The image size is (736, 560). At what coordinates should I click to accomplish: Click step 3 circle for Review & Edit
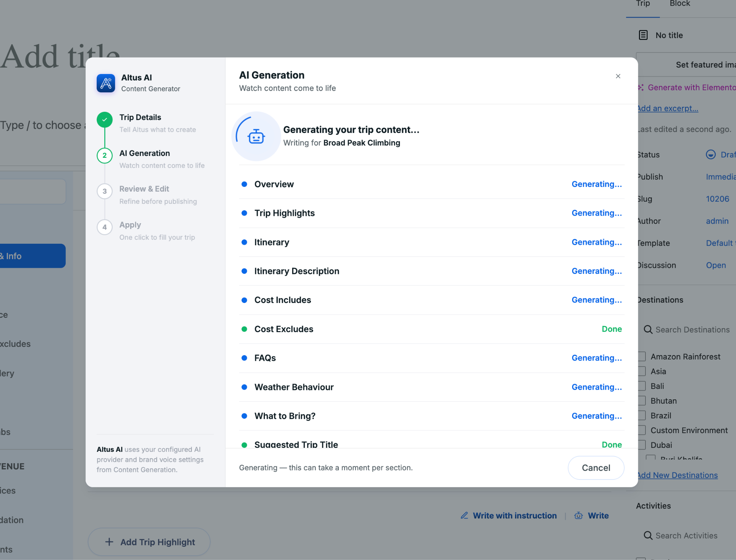coord(105,191)
